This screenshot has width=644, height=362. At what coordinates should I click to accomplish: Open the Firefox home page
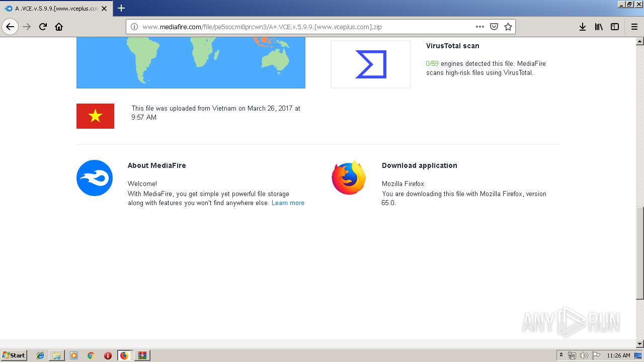tap(59, 27)
